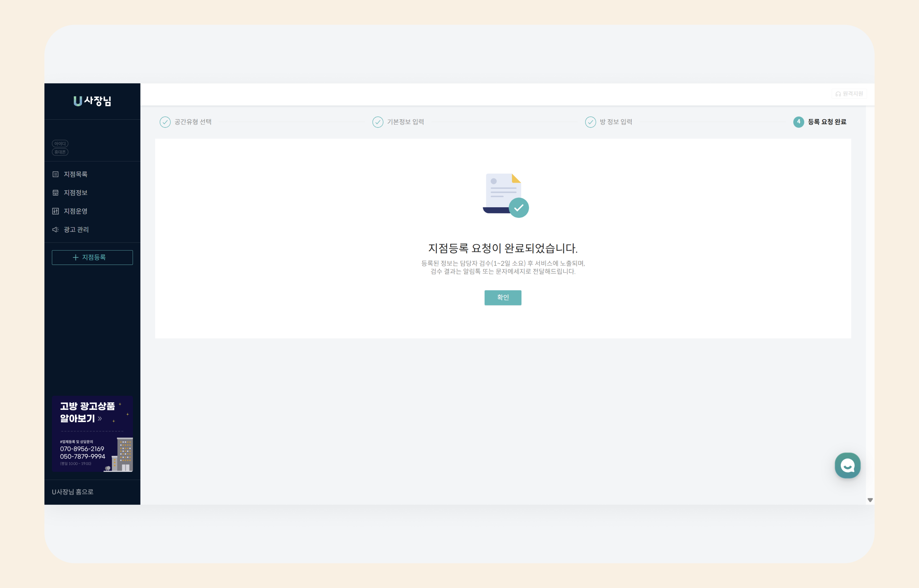
Task: Click the 원격지원 headset icon
Action: click(838, 94)
